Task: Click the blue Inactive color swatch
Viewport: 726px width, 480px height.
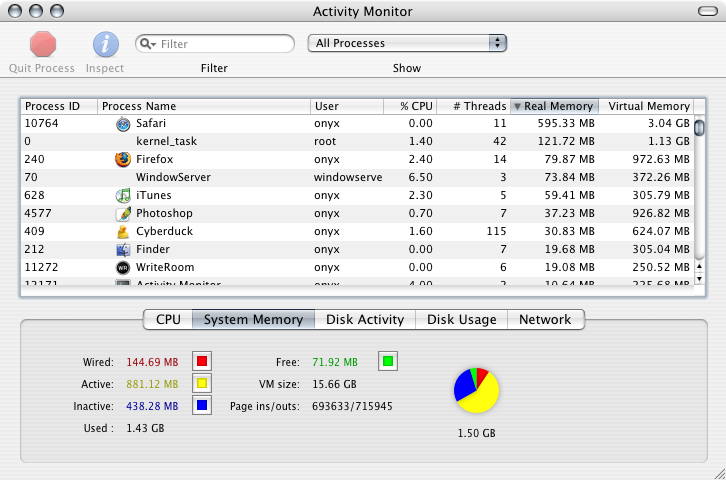Action: [202, 405]
